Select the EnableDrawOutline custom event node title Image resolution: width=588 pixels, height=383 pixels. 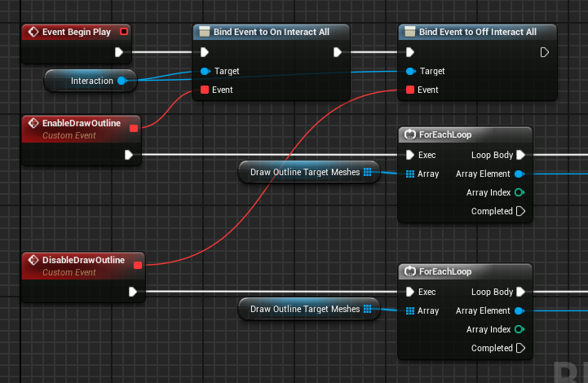(82, 123)
